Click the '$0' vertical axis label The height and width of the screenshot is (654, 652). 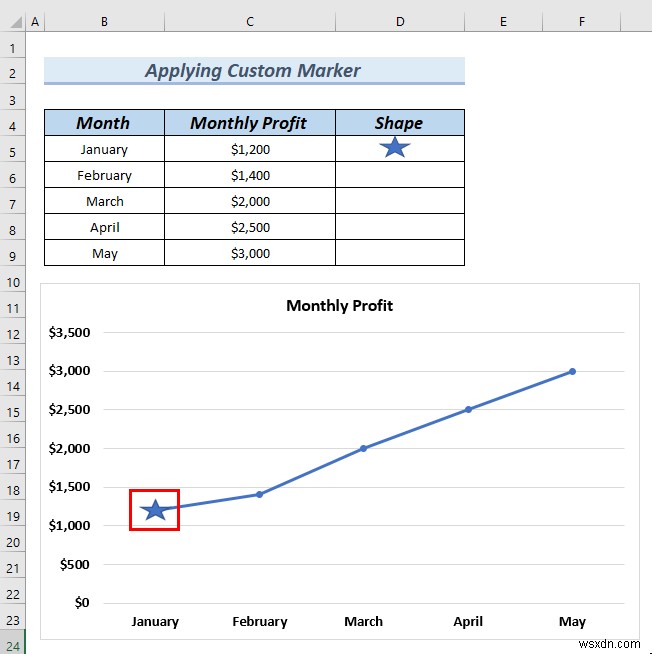pos(82,603)
